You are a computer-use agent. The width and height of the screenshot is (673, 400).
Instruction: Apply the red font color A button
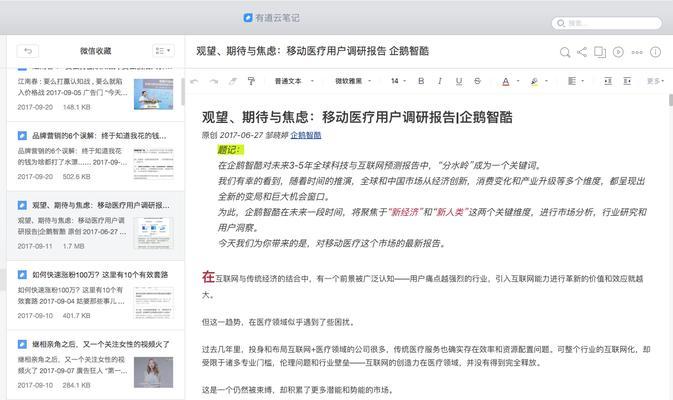point(506,81)
